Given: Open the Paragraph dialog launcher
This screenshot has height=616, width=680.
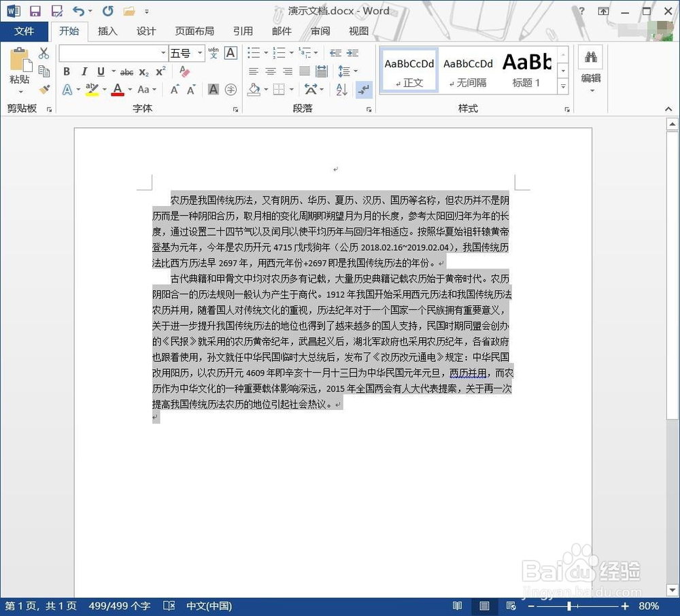Looking at the screenshot, I should (369, 109).
